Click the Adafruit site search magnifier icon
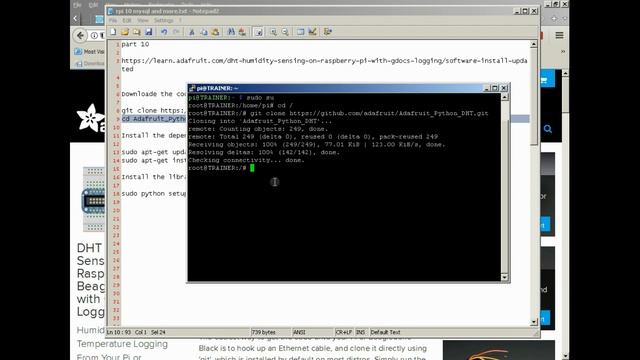The width and height of the screenshot is (640, 360). [548, 129]
